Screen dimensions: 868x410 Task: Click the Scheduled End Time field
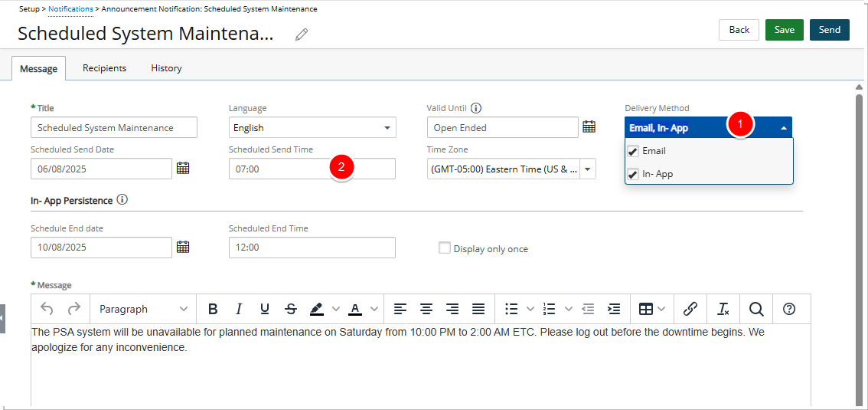312,248
